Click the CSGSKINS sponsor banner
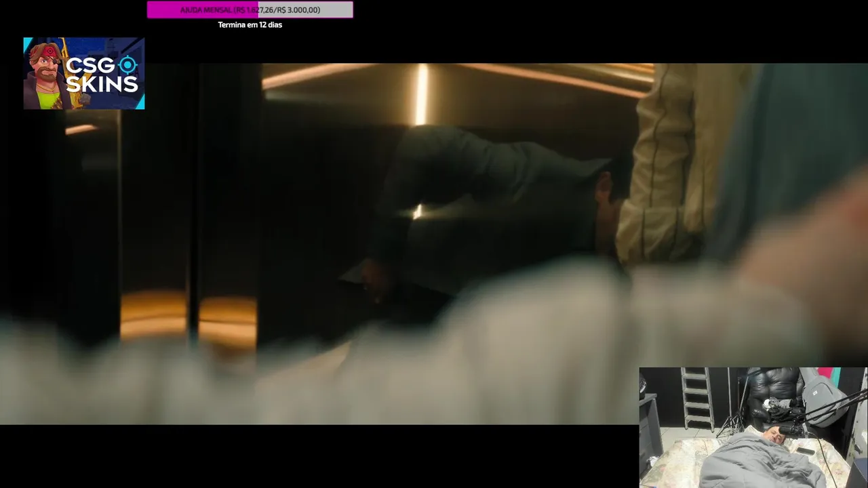The image size is (868, 488). (84, 73)
